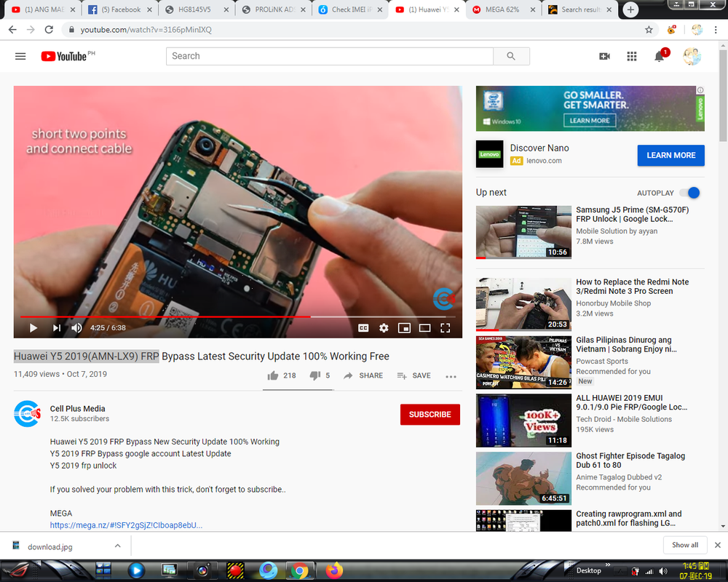Open the more actions three-dot menu
Viewport: 728px width, 582px height.
click(451, 376)
